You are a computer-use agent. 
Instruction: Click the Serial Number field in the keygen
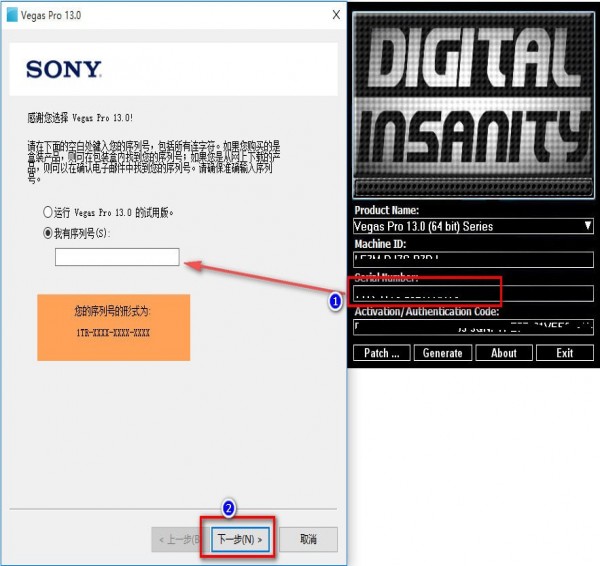point(473,294)
